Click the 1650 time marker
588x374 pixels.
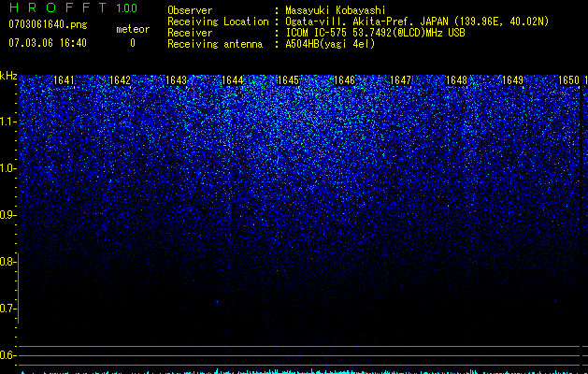568,80
